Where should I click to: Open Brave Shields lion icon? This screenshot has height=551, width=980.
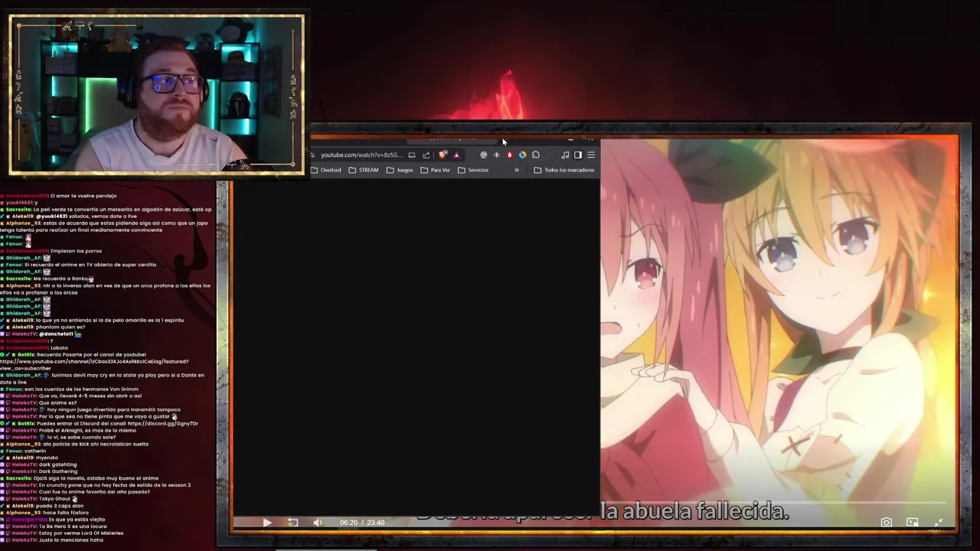pos(443,155)
